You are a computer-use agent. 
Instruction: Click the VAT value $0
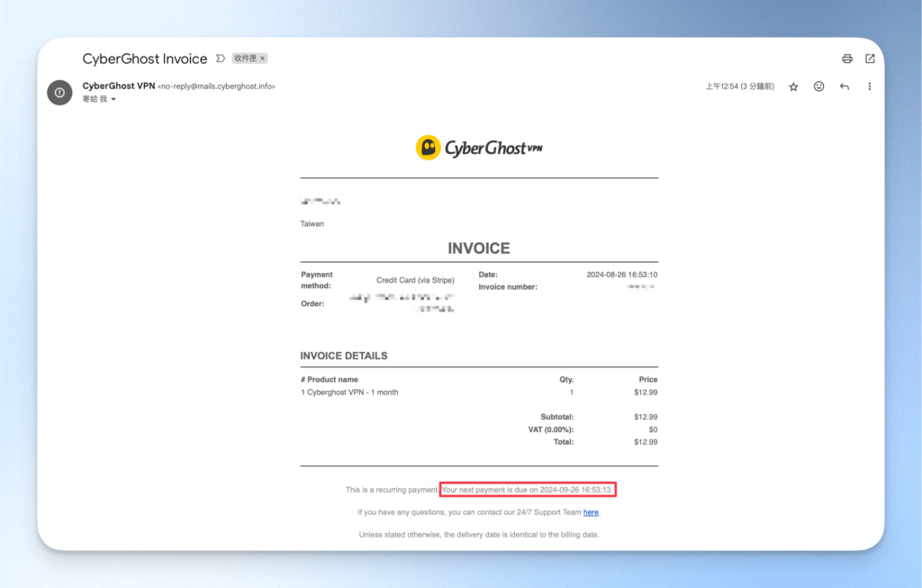pyautogui.click(x=653, y=430)
